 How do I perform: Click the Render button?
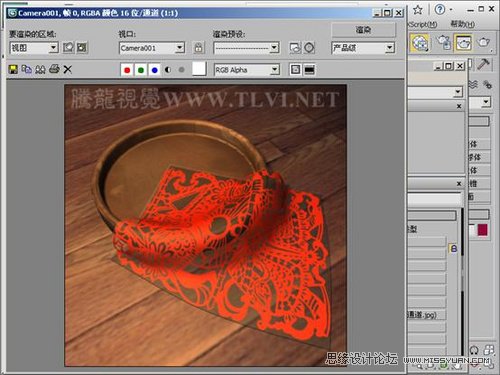363,30
